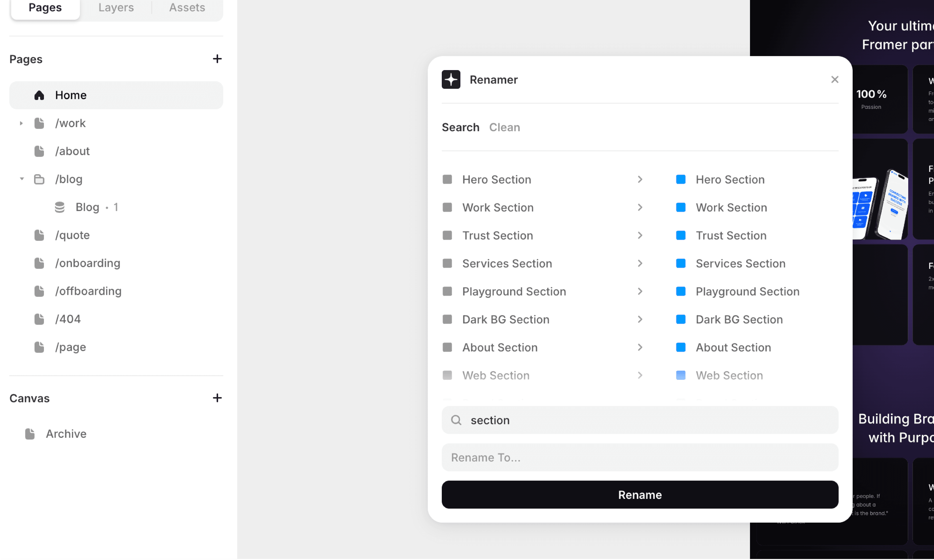The height and width of the screenshot is (560, 934).
Task: Click the Rename To input field
Action: (x=640, y=457)
